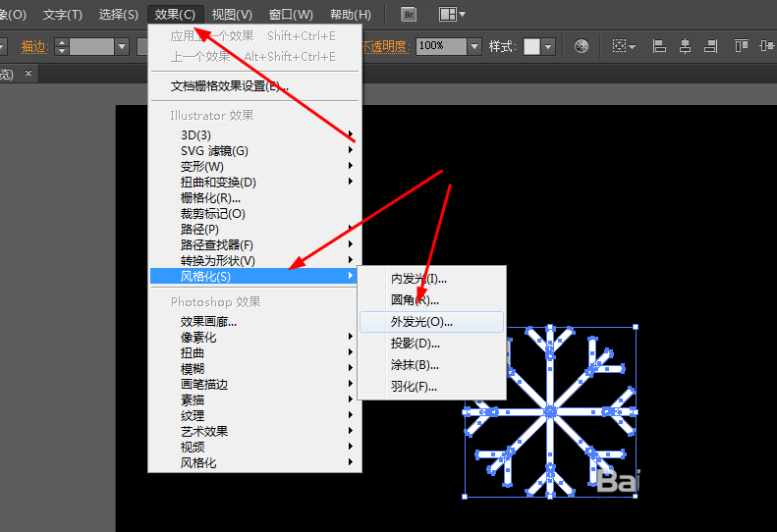Expand the 像素化 Photoshop effect submenu

coord(254,338)
